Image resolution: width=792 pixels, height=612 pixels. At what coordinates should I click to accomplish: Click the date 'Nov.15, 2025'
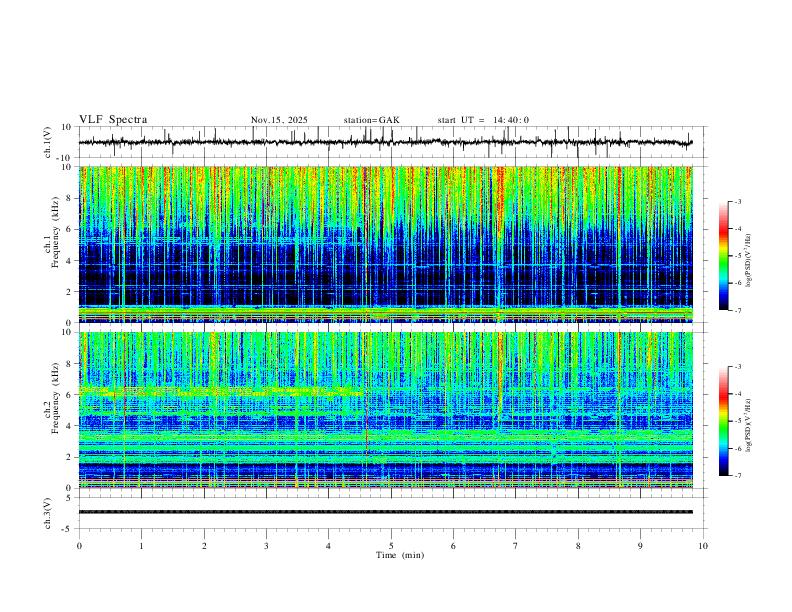[x=279, y=120]
